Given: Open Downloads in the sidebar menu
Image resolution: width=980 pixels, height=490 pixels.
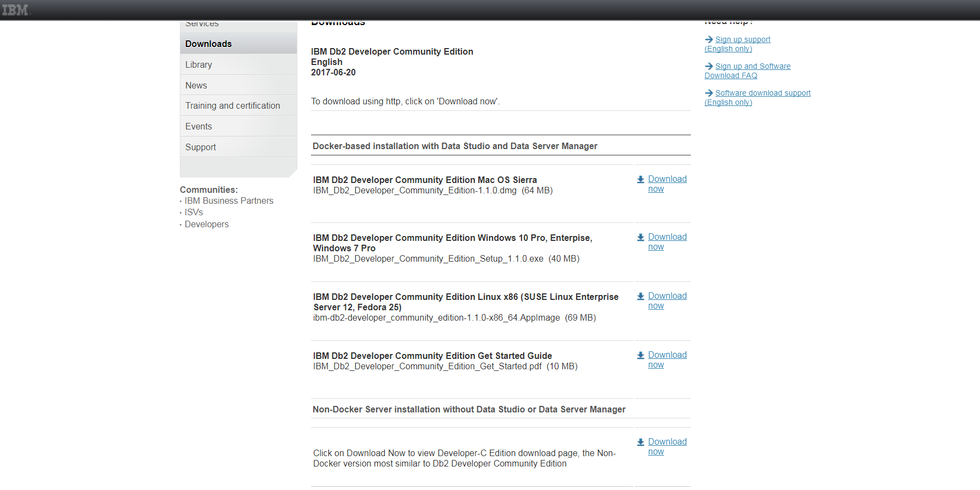Looking at the screenshot, I should pos(238,44).
